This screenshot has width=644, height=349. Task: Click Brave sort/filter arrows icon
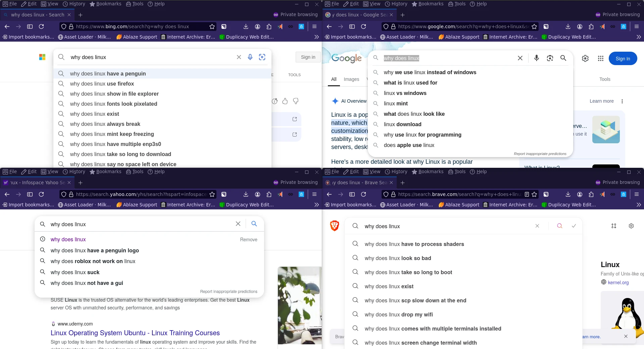[614, 226]
